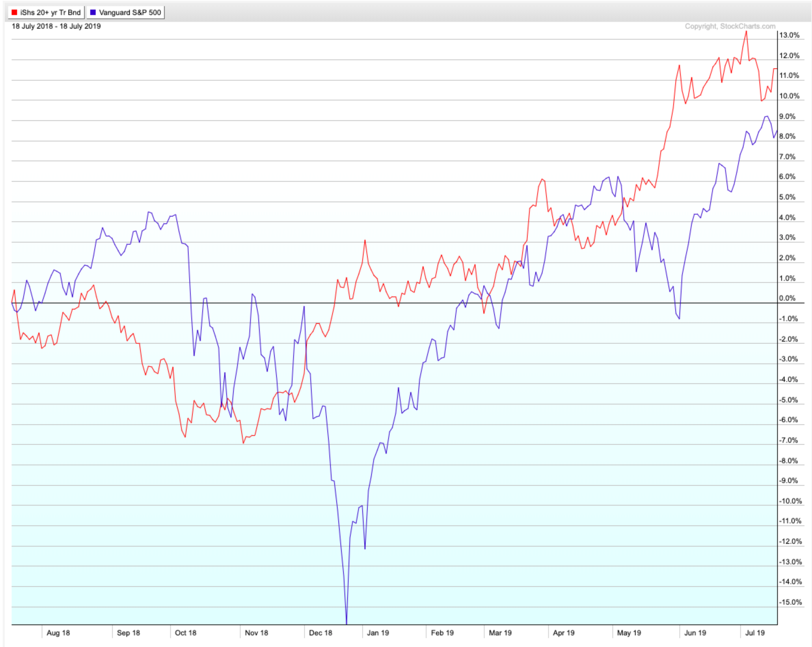812x647 pixels.
Task: Select the Nov 18 month axis label
Action: coord(256,633)
